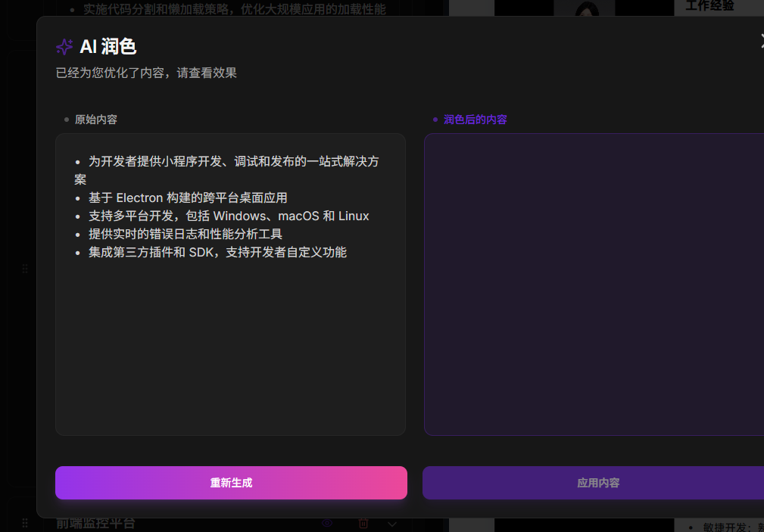This screenshot has width=764, height=532.
Task: Select the bullet about 第三方插件和 SDK
Action: pos(217,252)
